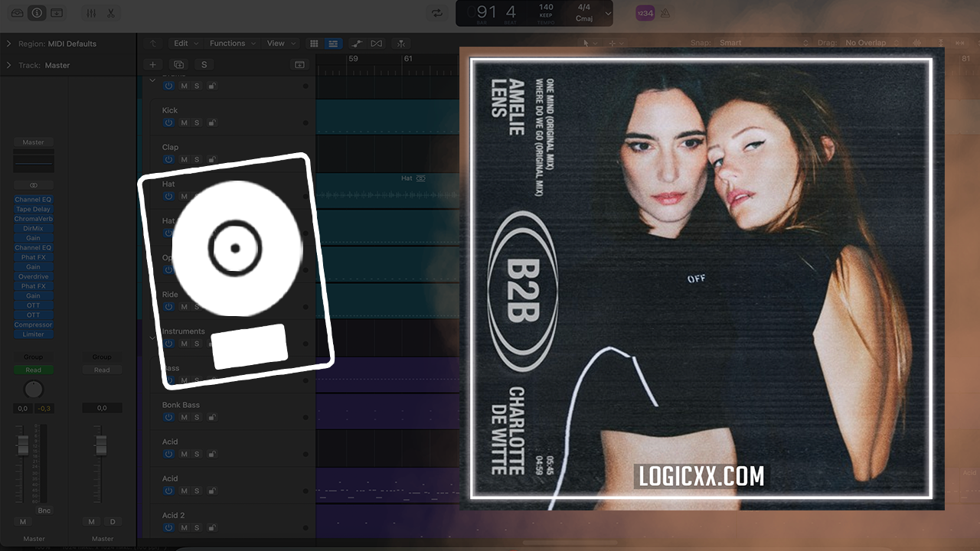Show Flex in the tracks area
Image resolution: width=980 pixels, height=551 pixels.
[377, 44]
